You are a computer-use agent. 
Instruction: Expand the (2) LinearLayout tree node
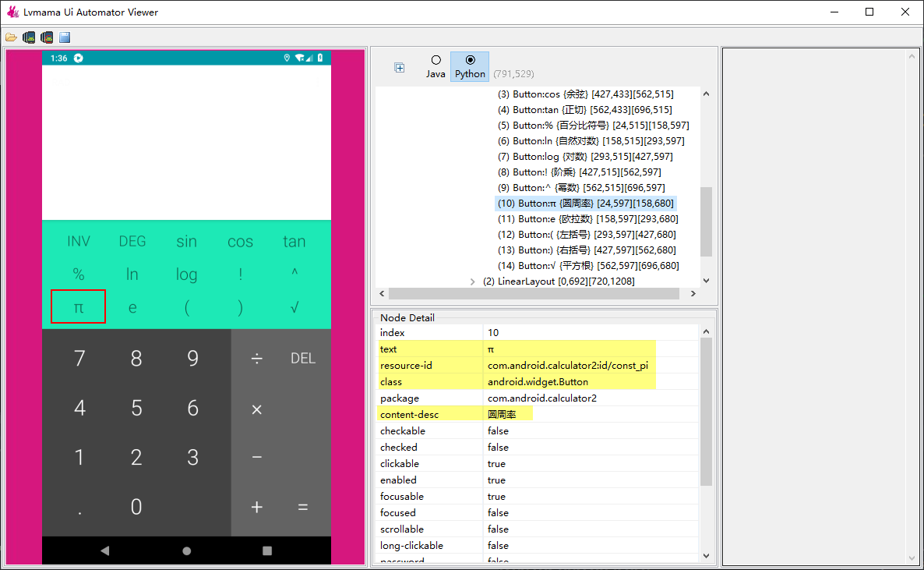pos(473,281)
